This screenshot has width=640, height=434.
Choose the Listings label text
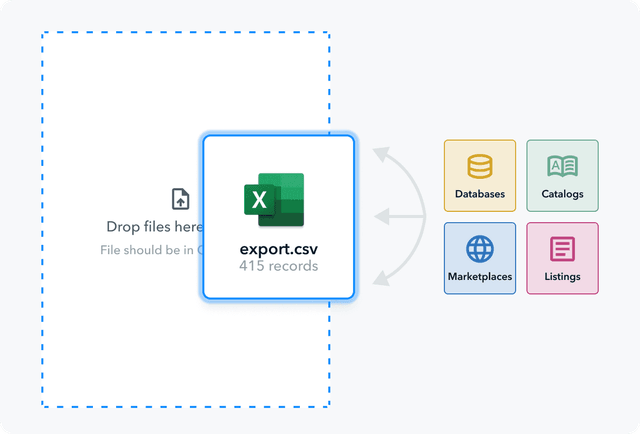click(562, 276)
